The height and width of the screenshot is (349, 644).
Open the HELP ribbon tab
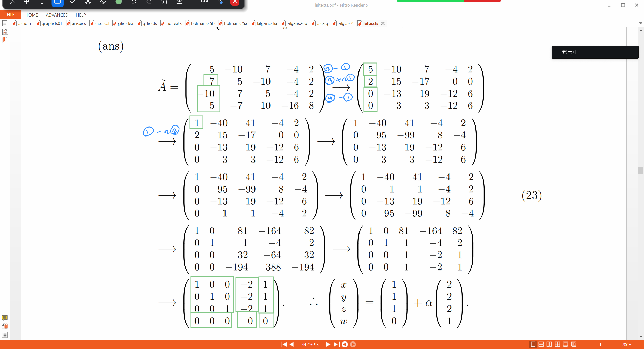pos(81,15)
